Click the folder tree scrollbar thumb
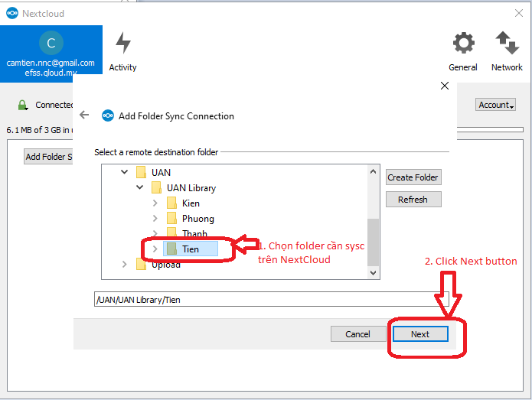This screenshot has height=400, width=532. pyautogui.click(x=373, y=242)
